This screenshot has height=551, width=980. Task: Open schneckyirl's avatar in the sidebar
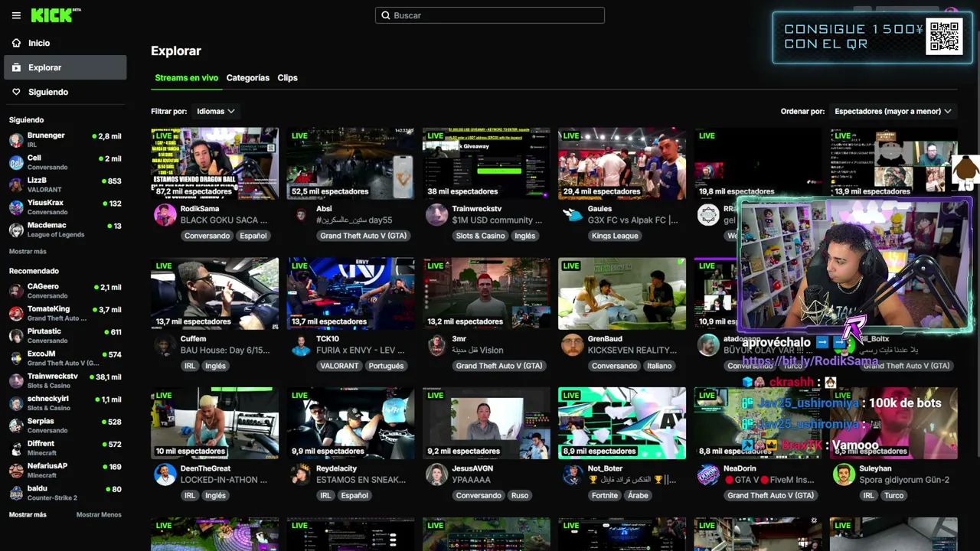point(16,403)
